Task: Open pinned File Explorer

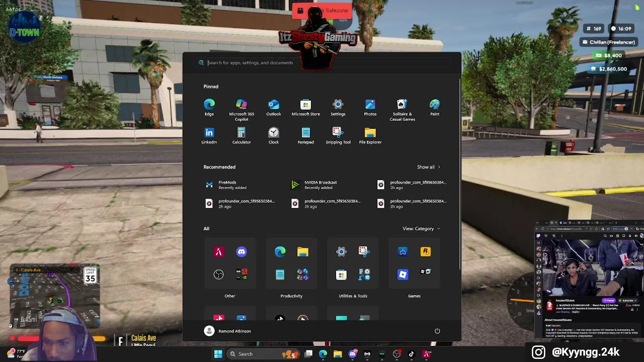Action: [x=370, y=135]
